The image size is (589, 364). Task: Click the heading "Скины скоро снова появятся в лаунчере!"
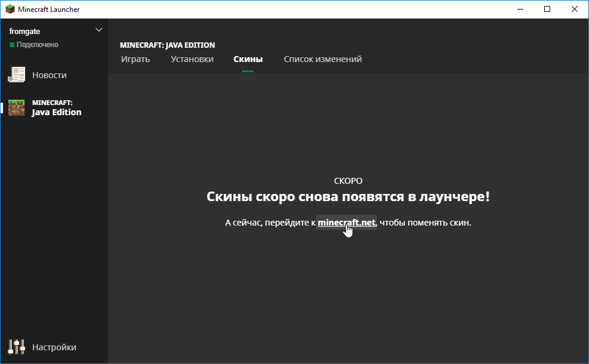348,197
